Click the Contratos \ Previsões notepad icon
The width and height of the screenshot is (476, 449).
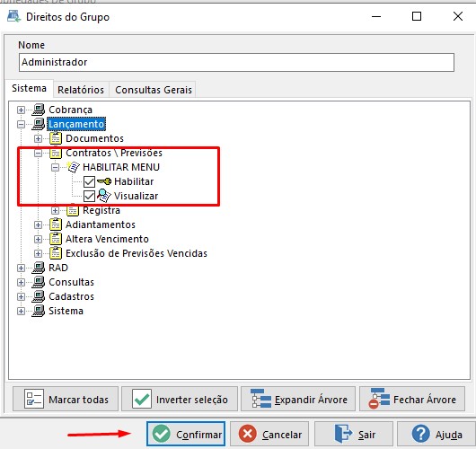pos(56,153)
